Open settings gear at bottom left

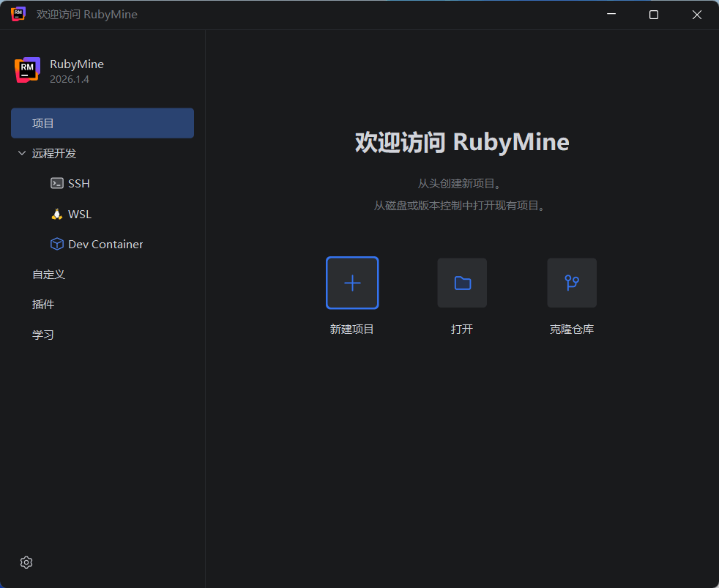coord(26,562)
